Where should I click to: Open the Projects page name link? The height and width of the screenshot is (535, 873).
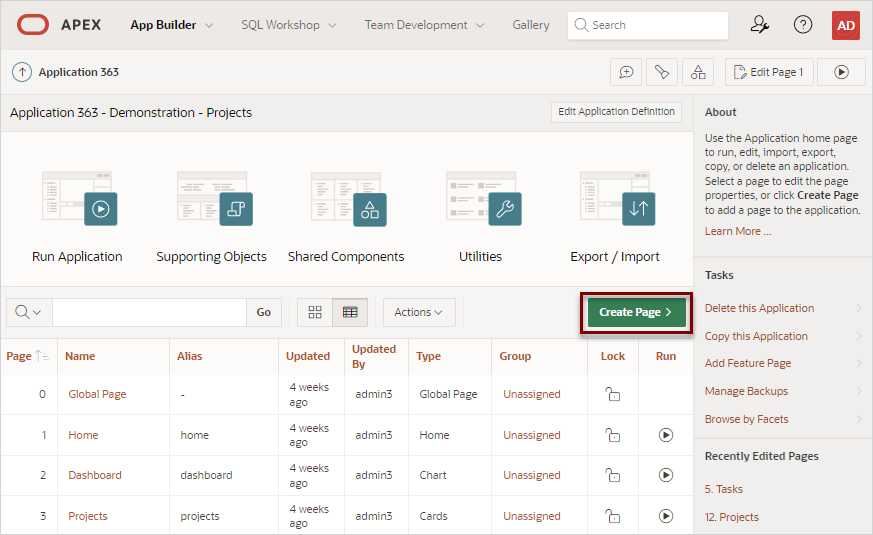click(x=87, y=516)
